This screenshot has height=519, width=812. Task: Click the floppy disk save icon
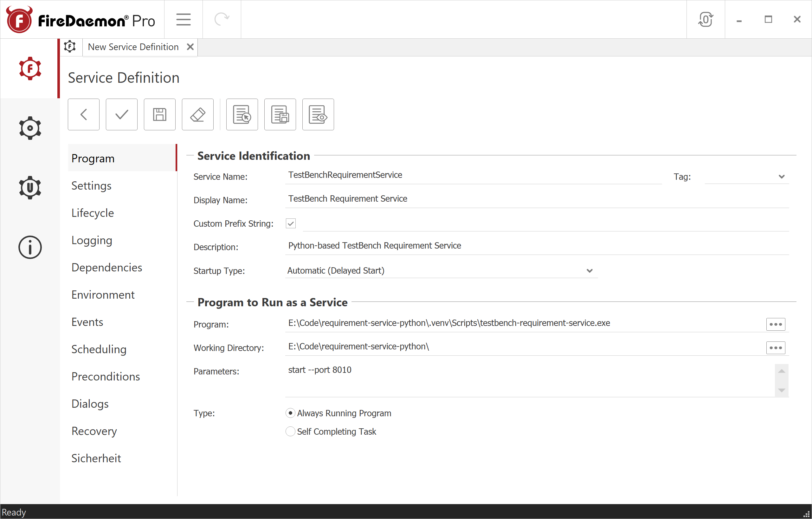(x=159, y=114)
